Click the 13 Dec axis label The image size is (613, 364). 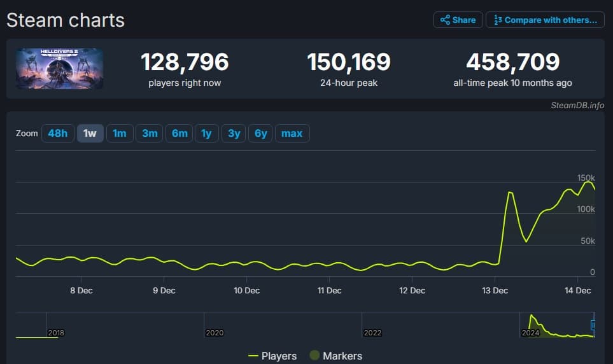495,290
